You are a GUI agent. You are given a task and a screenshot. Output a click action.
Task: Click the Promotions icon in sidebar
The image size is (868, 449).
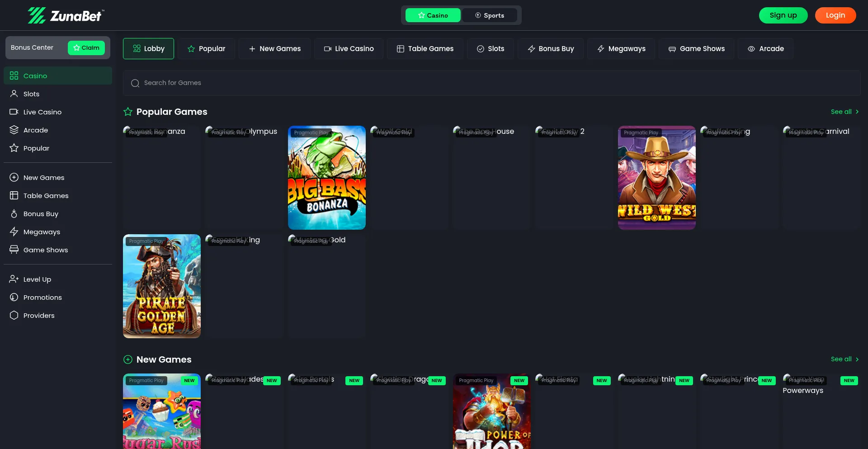pos(14,297)
